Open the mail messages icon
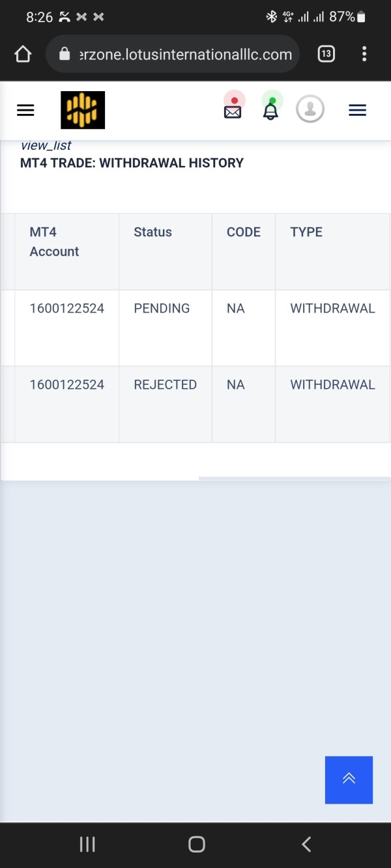Screen dimensions: 391x868 (x=233, y=108)
